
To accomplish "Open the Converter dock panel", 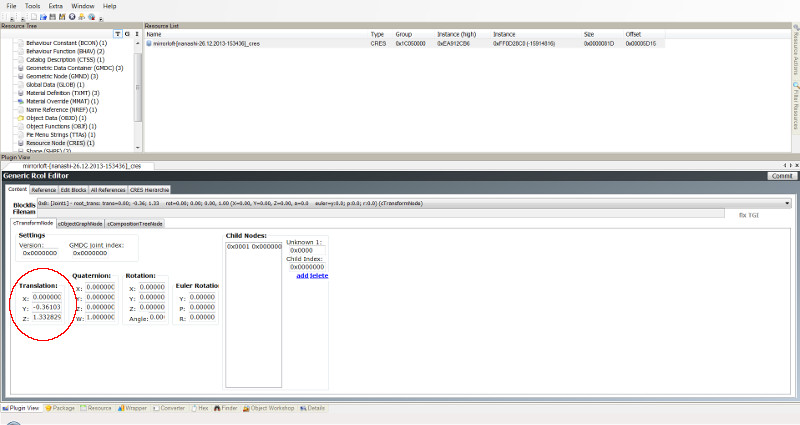I will 169,408.
